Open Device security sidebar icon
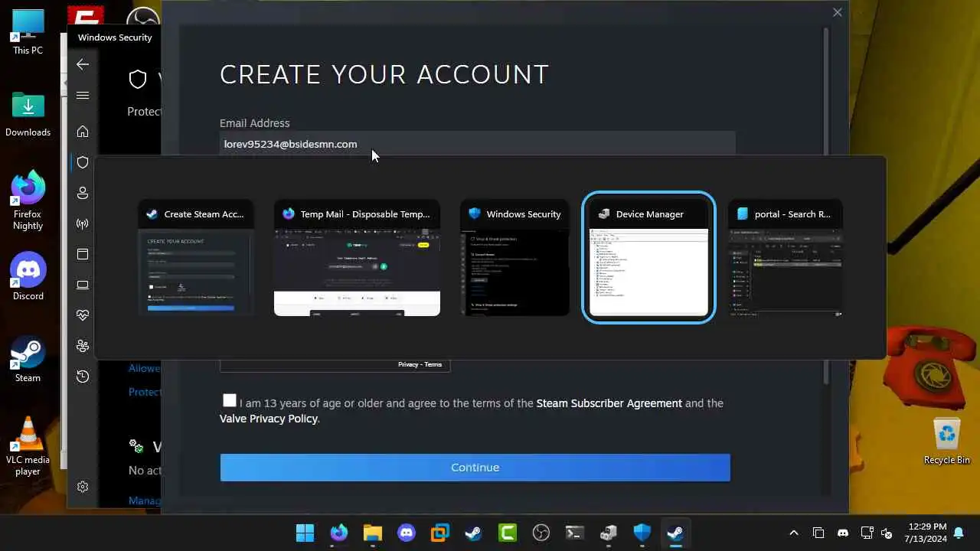980x551 pixels. (83, 285)
